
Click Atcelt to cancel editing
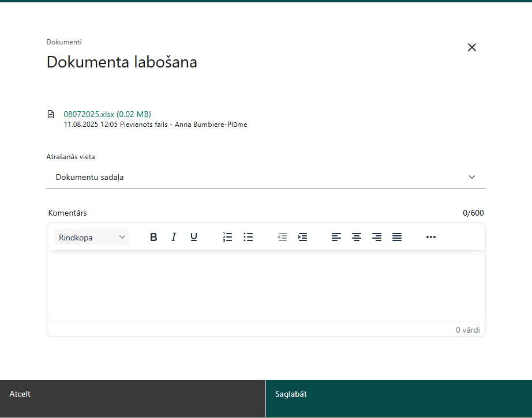[133, 398]
